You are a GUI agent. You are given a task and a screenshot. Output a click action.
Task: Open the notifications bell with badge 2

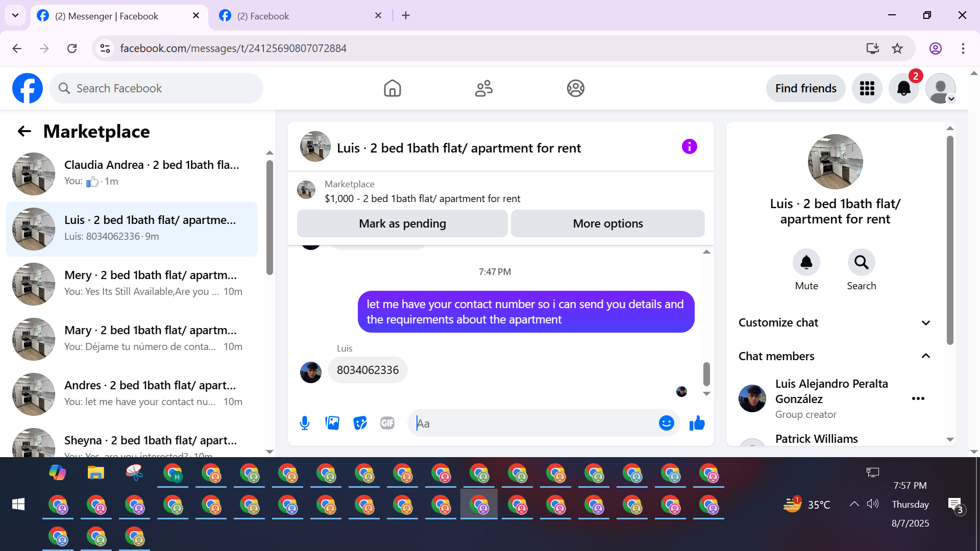904,88
